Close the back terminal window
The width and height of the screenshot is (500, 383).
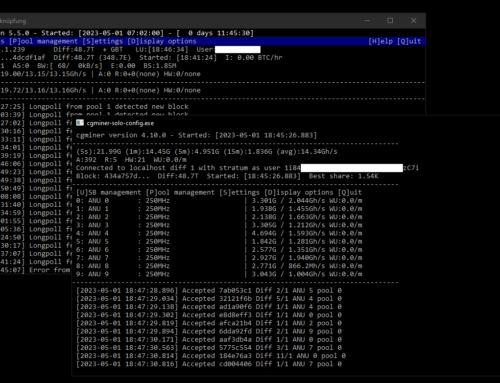click(413, 21)
